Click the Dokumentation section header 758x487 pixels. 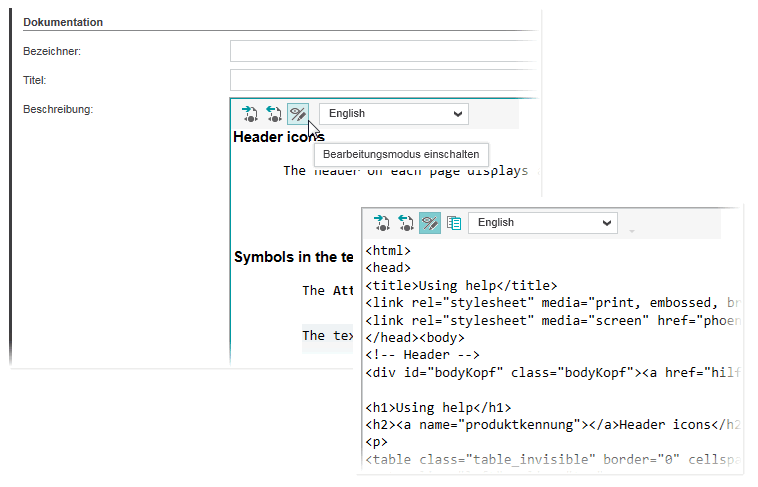[63, 22]
